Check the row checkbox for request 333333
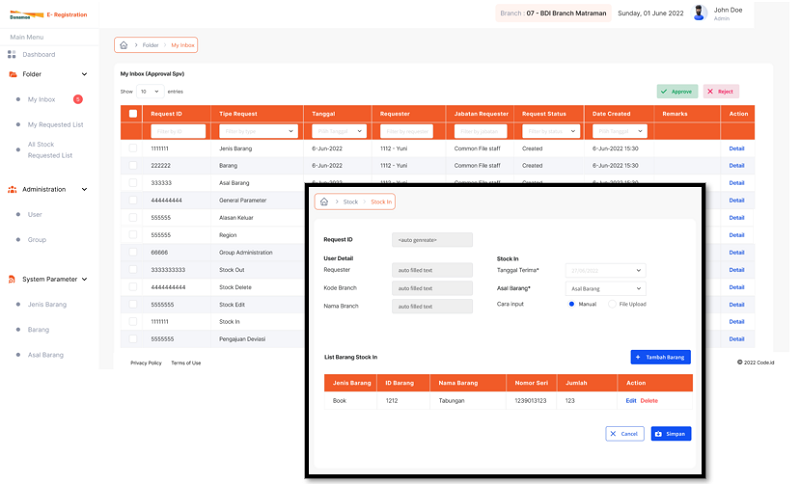 click(133, 183)
